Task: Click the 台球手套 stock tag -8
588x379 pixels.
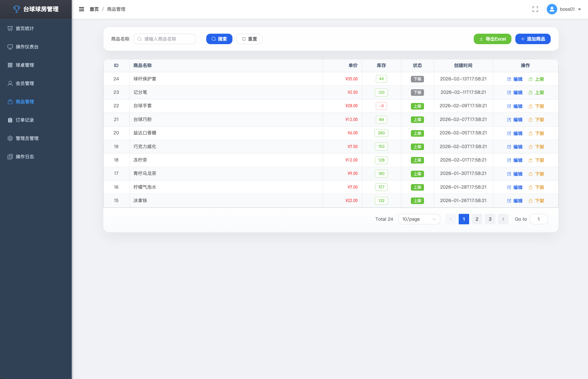Action: (381, 106)
